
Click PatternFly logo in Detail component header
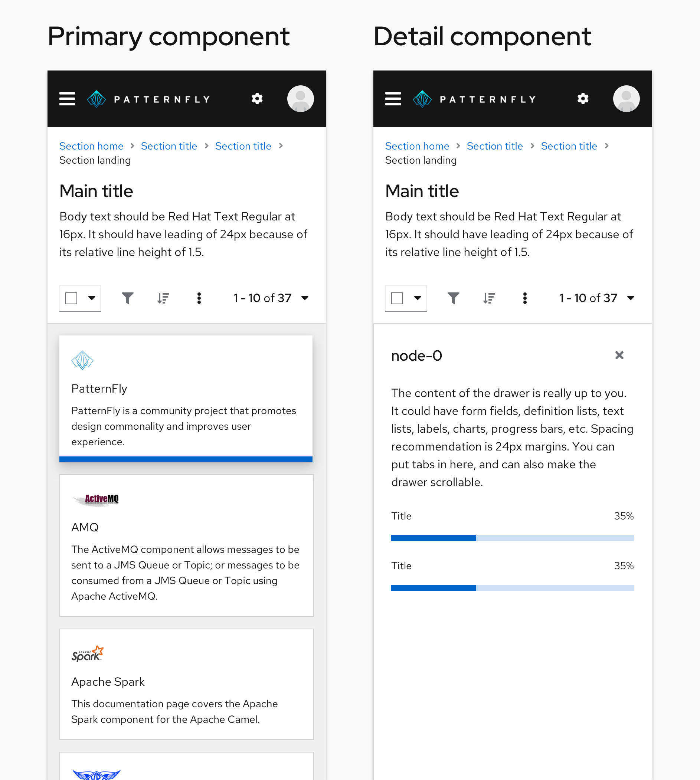point(475,99)
